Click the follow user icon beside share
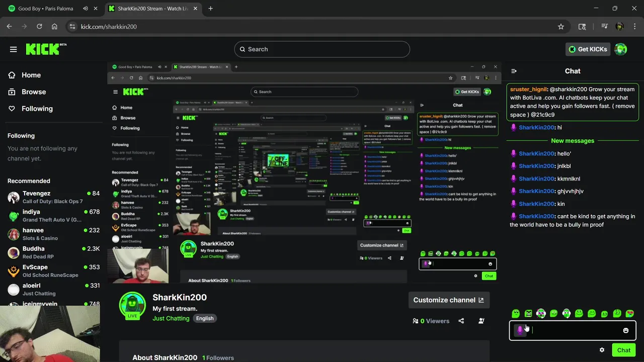644x362 pixels. 481,321
